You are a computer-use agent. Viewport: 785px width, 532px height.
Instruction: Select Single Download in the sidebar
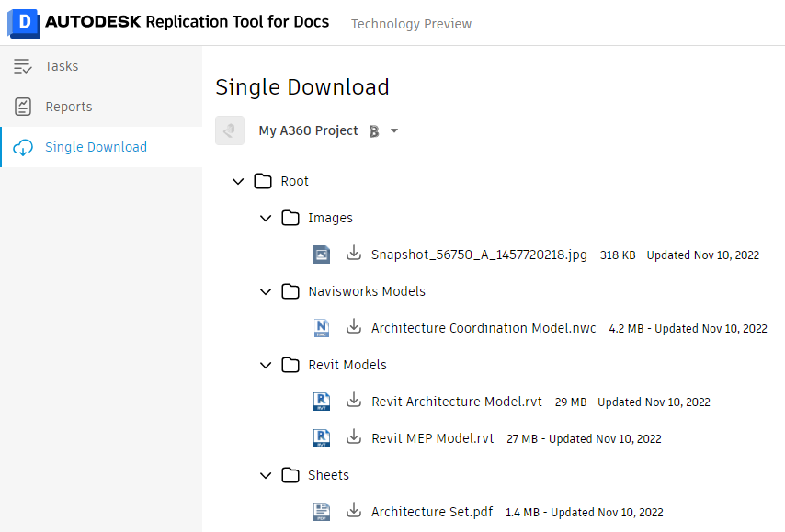[x=96, y=147]
